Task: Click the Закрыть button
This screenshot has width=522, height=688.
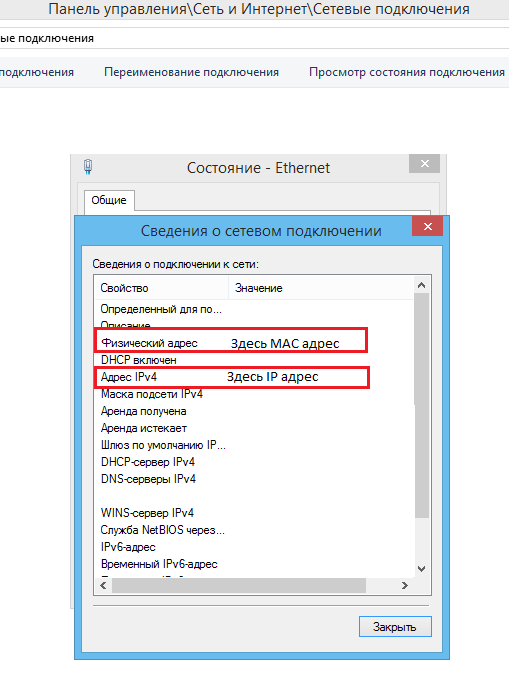Action: click(395, 627)
